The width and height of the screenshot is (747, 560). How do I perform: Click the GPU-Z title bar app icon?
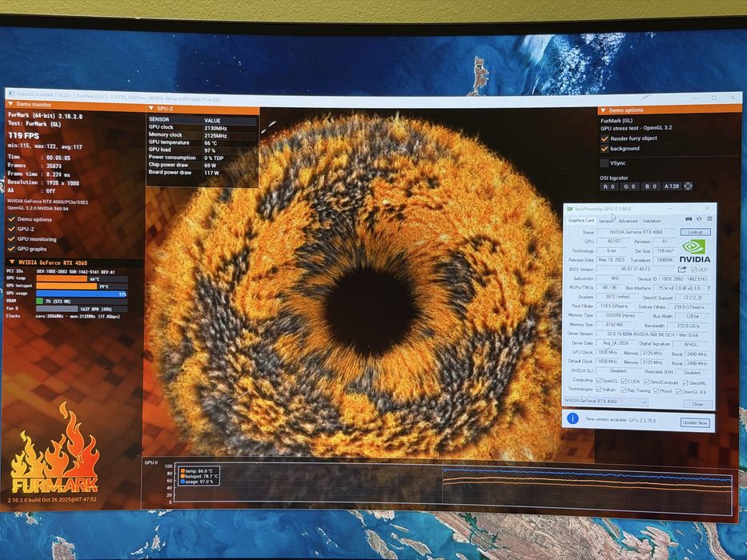pyautogui.click(x=570, y=209)
